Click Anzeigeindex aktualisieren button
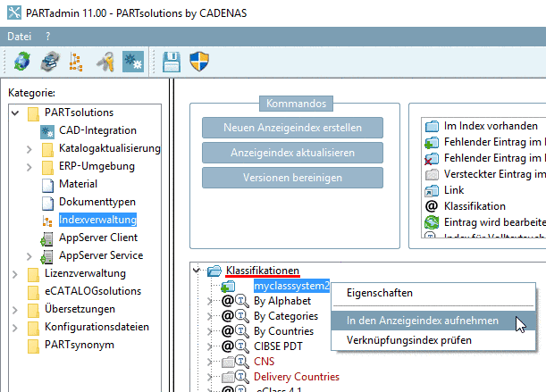Viewport: 546px width, 392px height. (292, 153)
